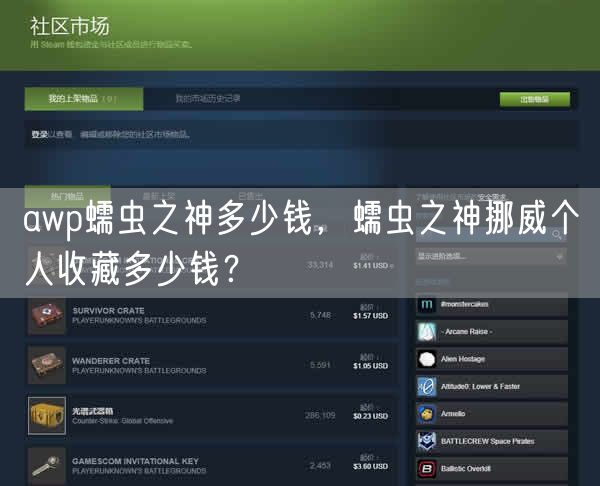Click the 33,314 quantity in first row
The height and width of the screenshot is (486, 600).
pos(320,265)
